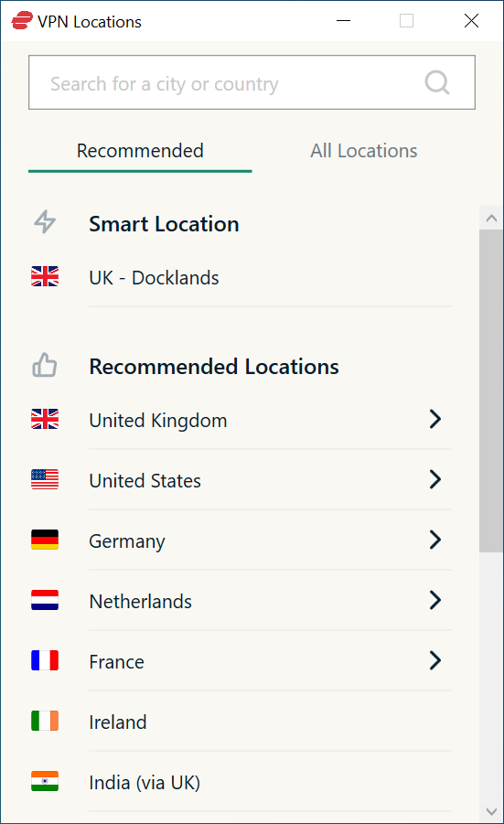The height and width of the screenshot is (824, 504).
Task: Select the Recommended tab
Action: tap(140, 151)
